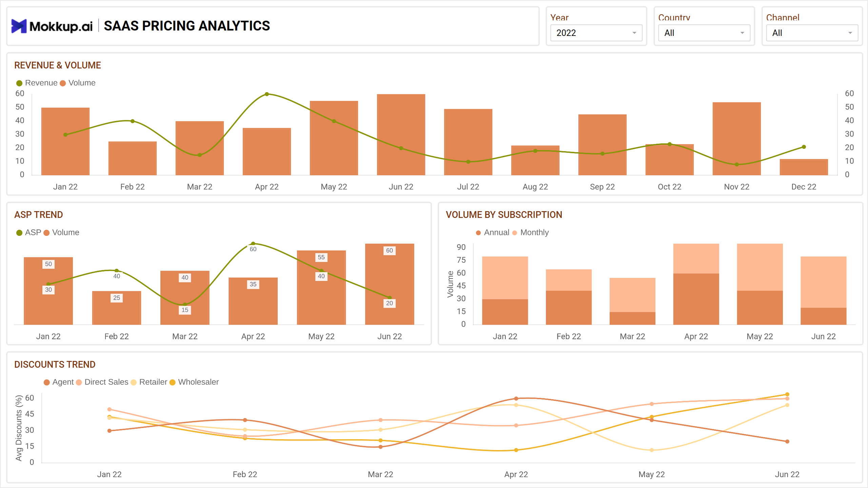Click the Oct 22 axis label
This screenshot has width=868, height=488.
pyautogui.click(x=670, y=187)
